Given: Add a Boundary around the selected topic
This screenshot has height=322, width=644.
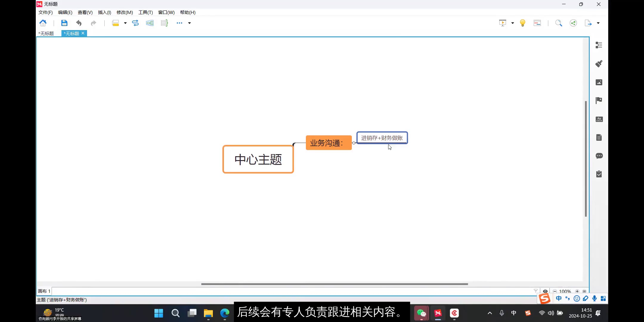Looking at the screenshot, I should tap(150, 23).
